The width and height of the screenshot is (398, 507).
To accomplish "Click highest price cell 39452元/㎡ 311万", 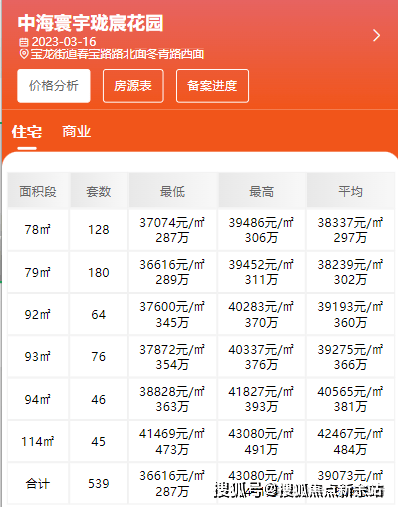I will pyautogui.click(x=261, y=272).
